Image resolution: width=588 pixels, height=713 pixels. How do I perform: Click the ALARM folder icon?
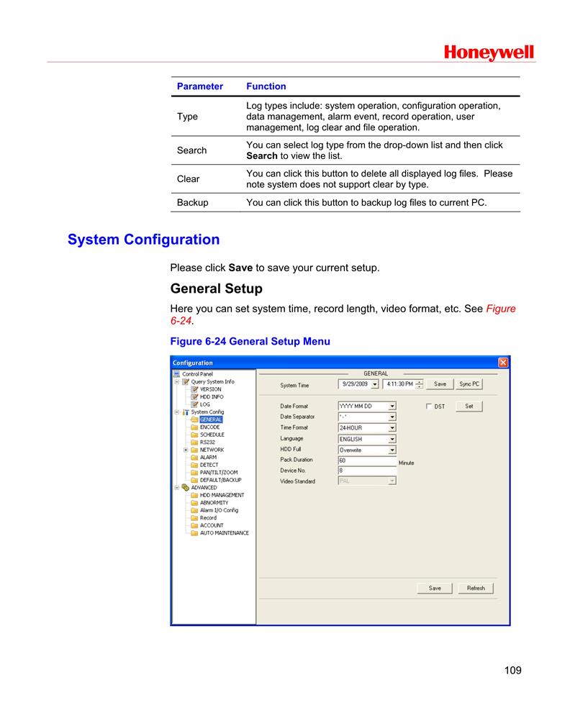[194, 458]
